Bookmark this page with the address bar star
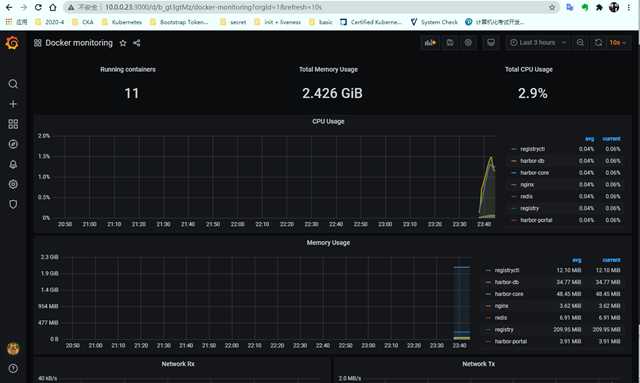 [552, 7]
